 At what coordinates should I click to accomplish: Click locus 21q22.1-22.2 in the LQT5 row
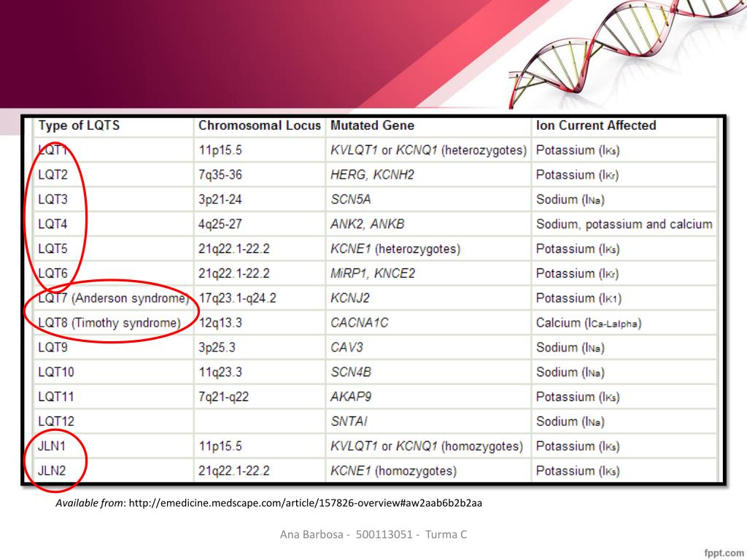[x=234, y=249]
